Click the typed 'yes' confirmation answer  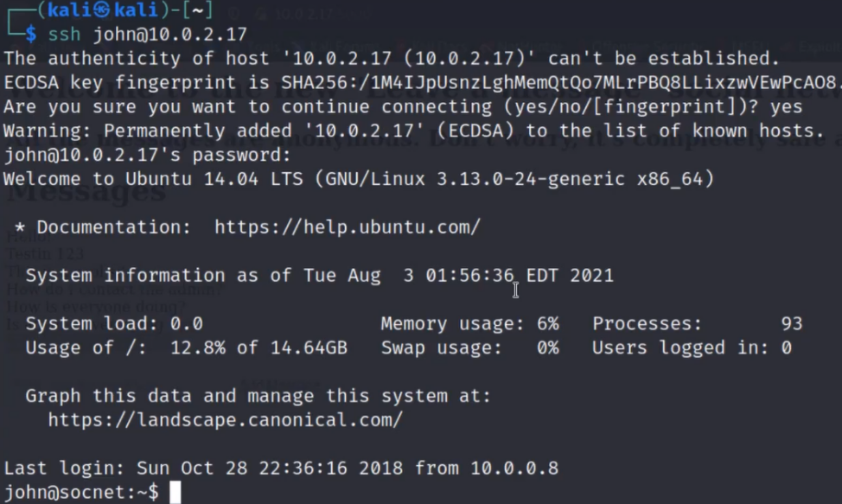coord(786,107)
